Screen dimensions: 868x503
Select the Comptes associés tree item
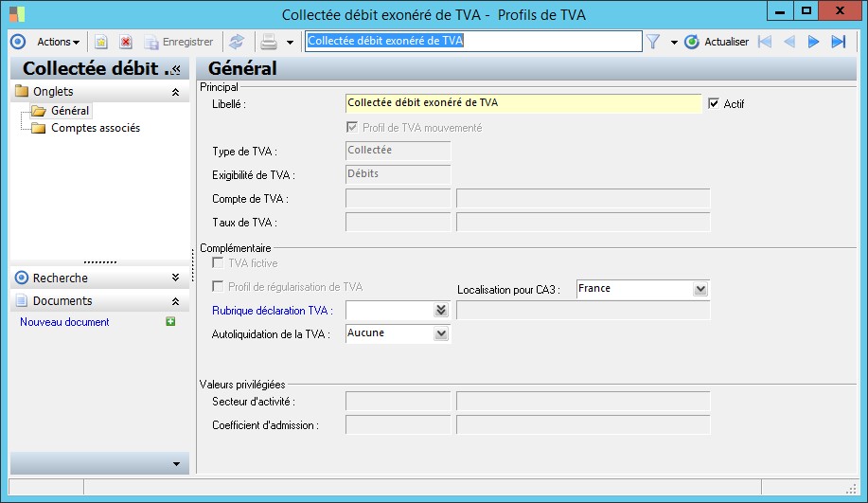(x=96, y=128)
